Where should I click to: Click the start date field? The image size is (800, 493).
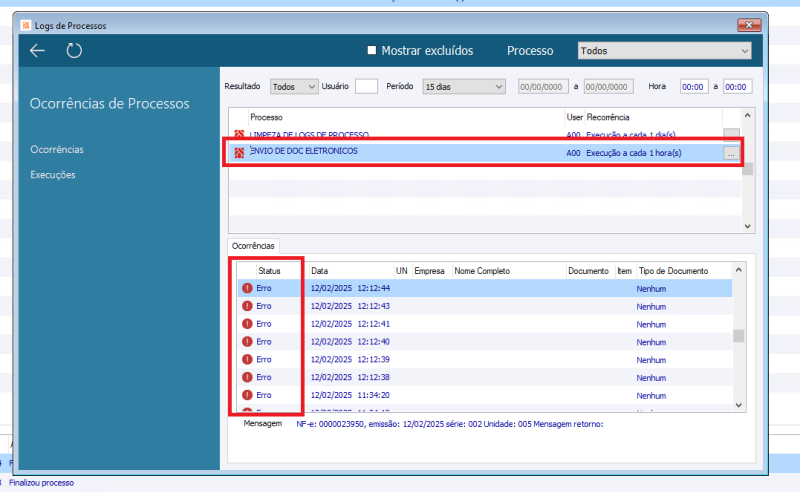(543, 87)
